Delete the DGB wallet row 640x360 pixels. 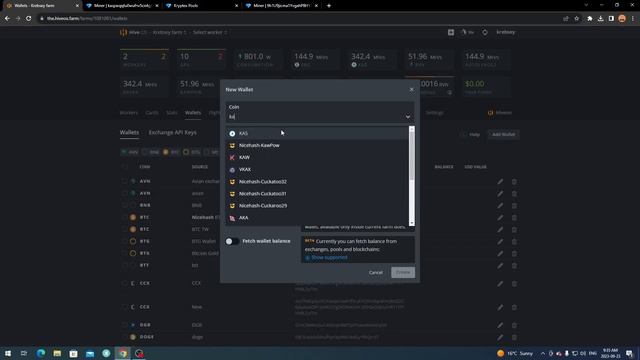coord(514,325)
